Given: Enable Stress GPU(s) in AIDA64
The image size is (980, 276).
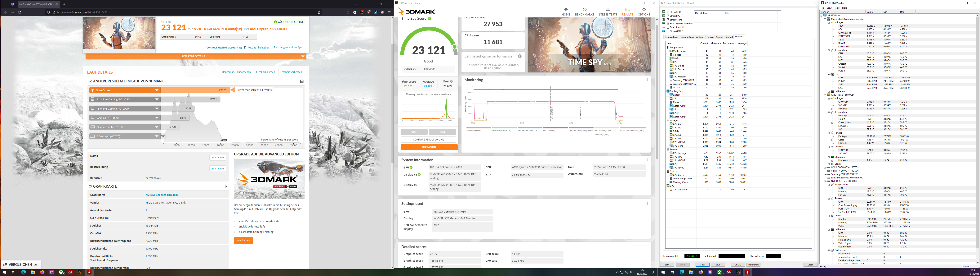Looking at the screenshot, I should coord(668,31).
